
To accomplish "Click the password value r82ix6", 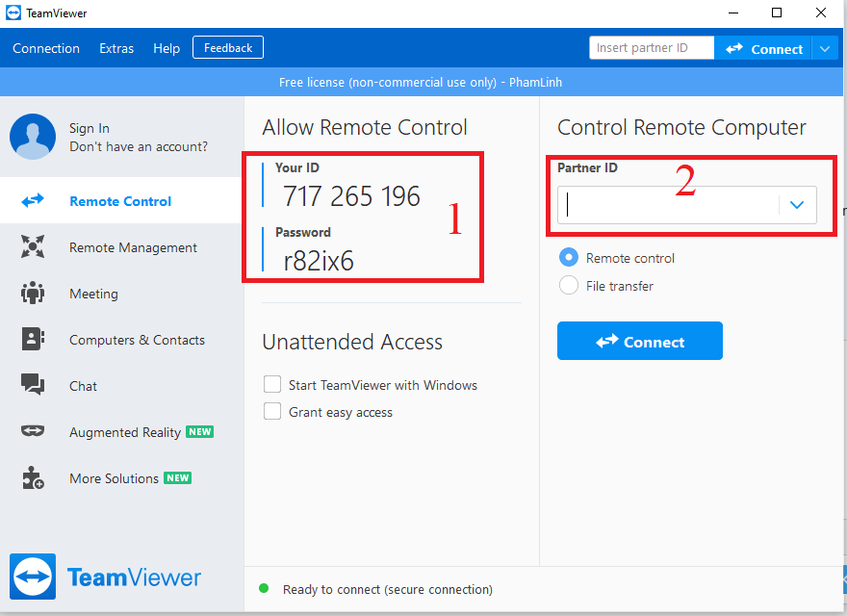I will (x=319, y=261).
